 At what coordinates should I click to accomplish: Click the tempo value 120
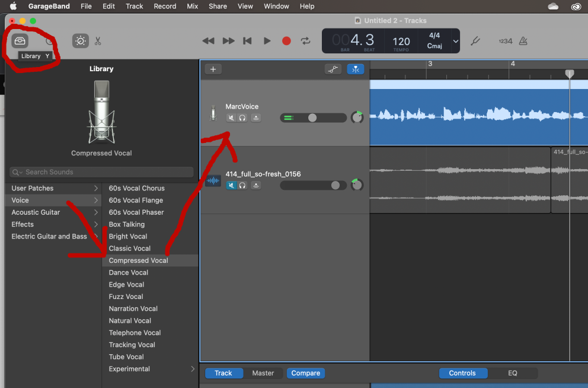tap(401, 42)
